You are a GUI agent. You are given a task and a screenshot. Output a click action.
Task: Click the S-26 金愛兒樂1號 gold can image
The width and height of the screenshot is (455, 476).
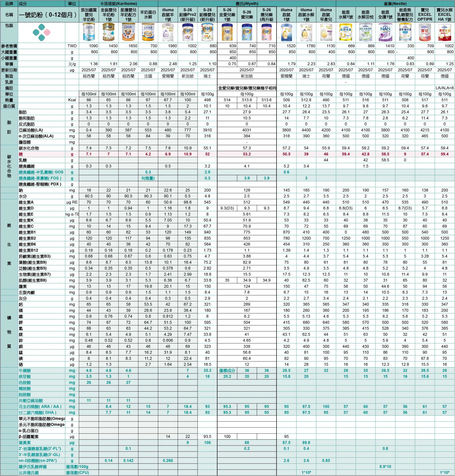pos(227,32)
